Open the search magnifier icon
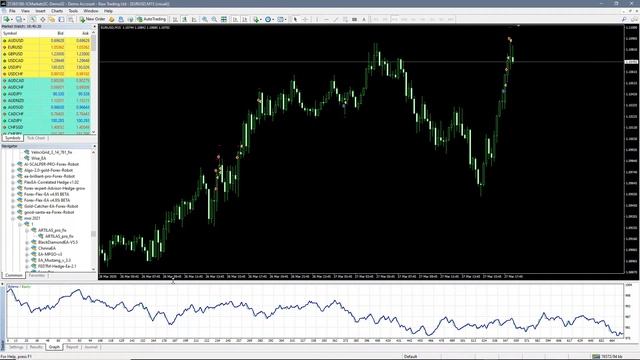 pyautogui.click(x=624, y=19)
